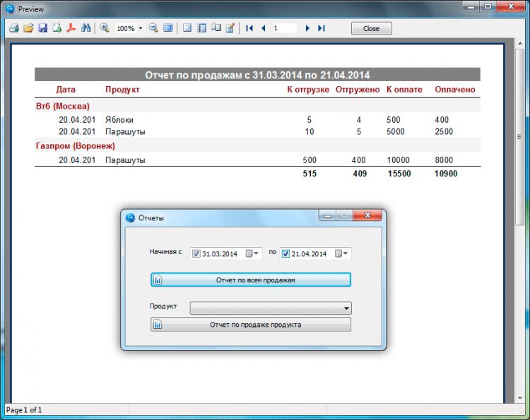This screenshot has height=420, width=530.
Task: Show page thumbnails panel icon
Action: pyautogui.click(x=201, y=28)
